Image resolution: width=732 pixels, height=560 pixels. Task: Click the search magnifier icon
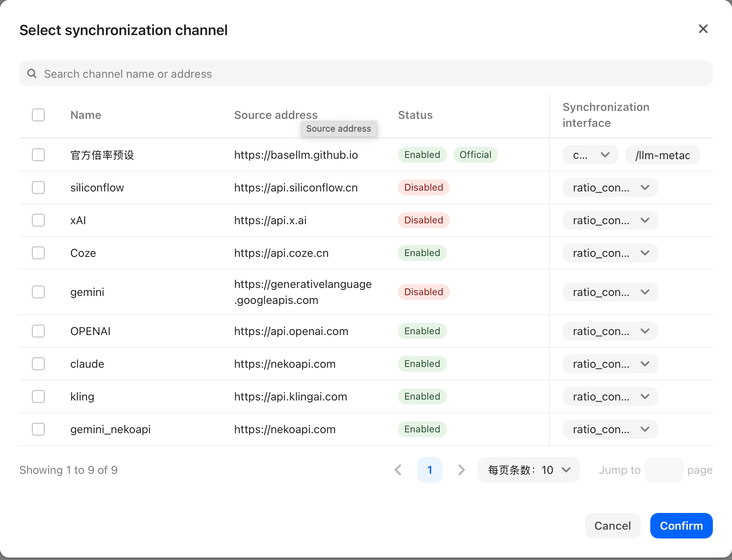click(32, 74)
